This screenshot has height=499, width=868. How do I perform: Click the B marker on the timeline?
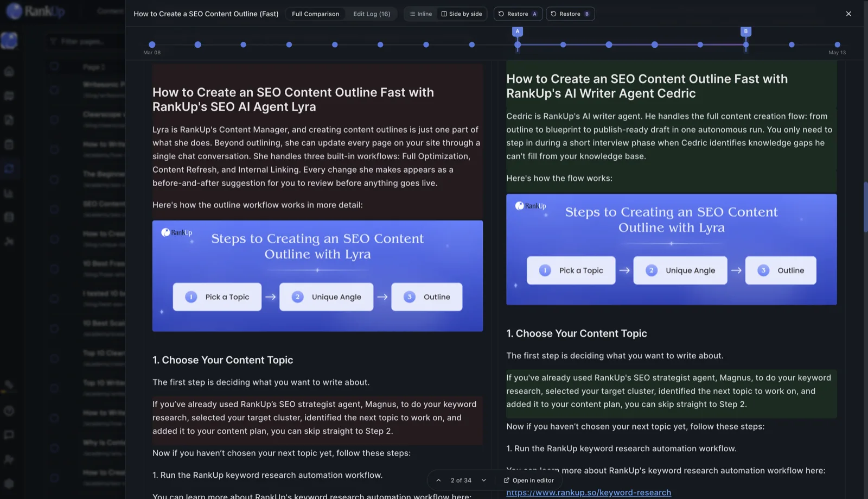746,31
